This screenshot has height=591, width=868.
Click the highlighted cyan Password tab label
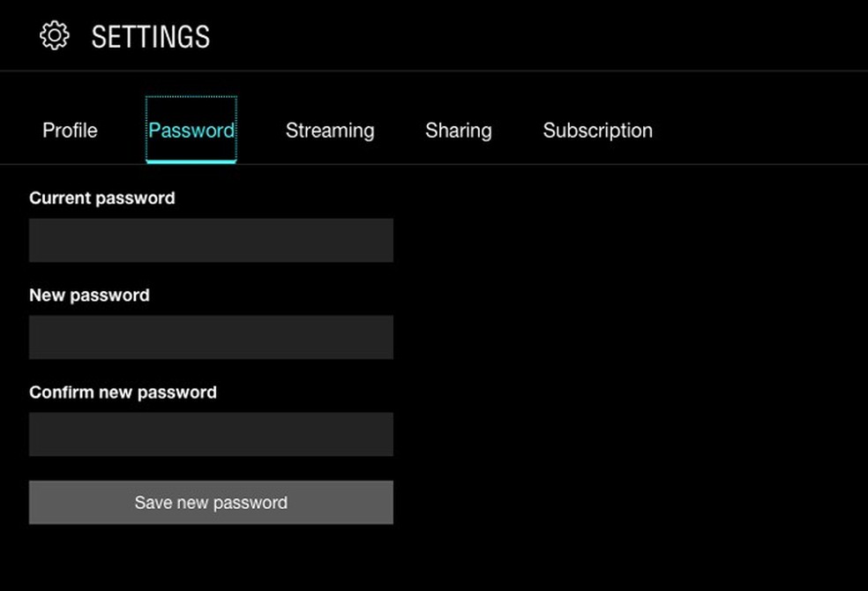click(x=191, y=131)
